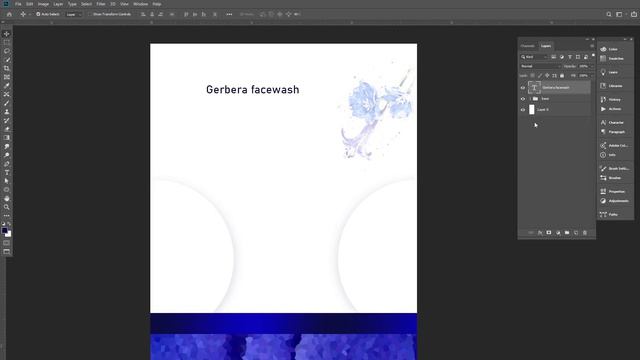Select the Move tool in the toolbox
Image resolution: width=640 pixels, height=360 pixels.
click(x=7, y=34)
